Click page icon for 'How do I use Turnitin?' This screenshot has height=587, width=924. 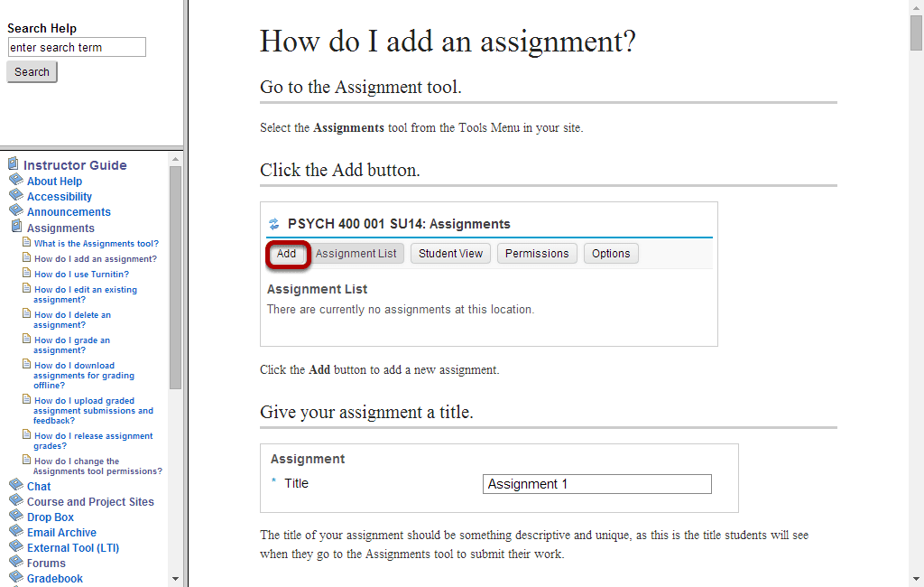click(26, 273)
